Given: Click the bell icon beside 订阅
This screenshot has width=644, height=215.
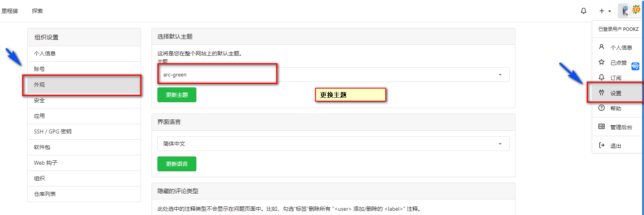Looking at the screenshot, I should click(602, 78).
